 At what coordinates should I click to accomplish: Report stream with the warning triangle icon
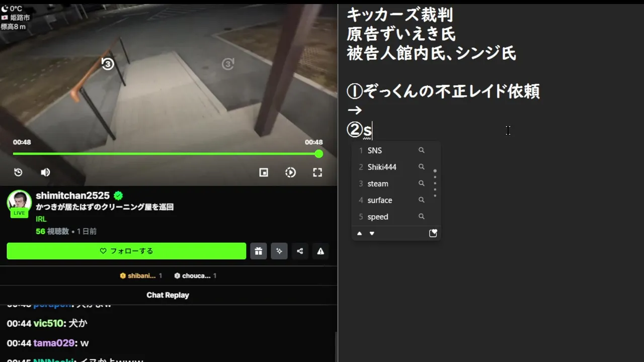point(320,251)
